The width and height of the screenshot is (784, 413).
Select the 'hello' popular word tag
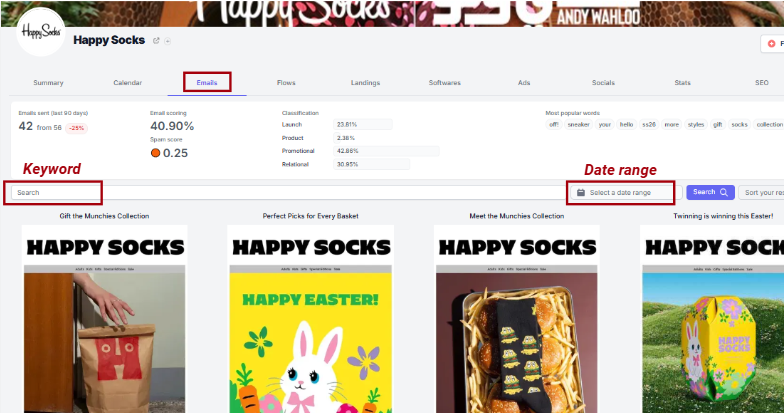tap(626, 124)
